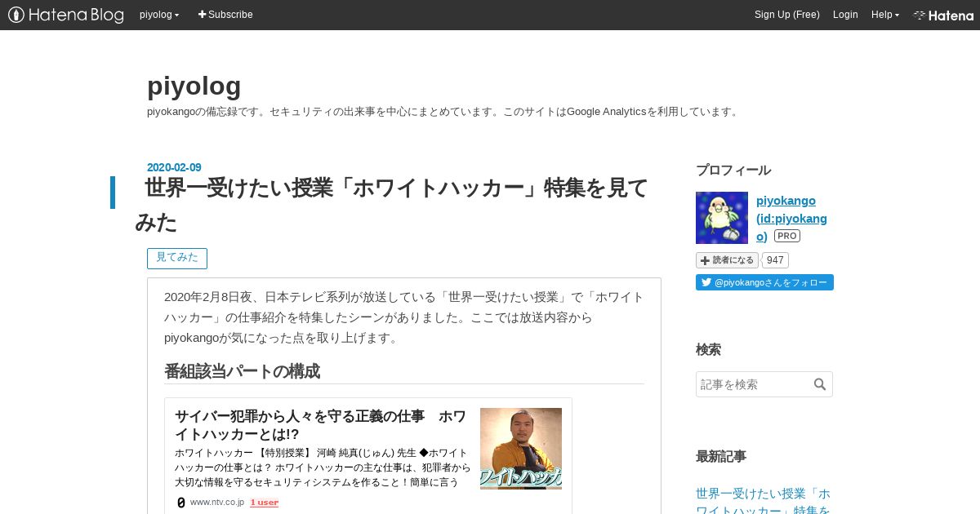Click the PRO badge
The image size is (980, 514).
[786, 236]
